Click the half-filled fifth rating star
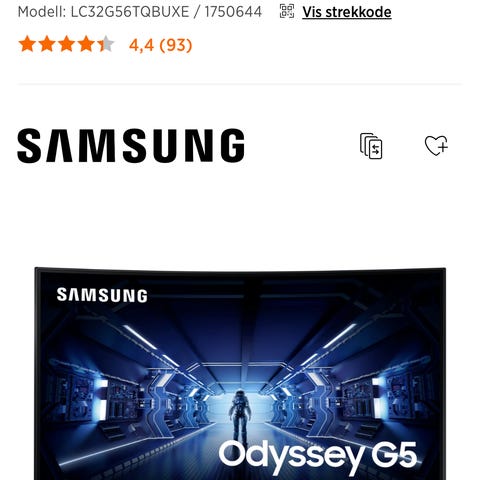The width and height of the screenshot is (480, 480). tap(106, 44)
